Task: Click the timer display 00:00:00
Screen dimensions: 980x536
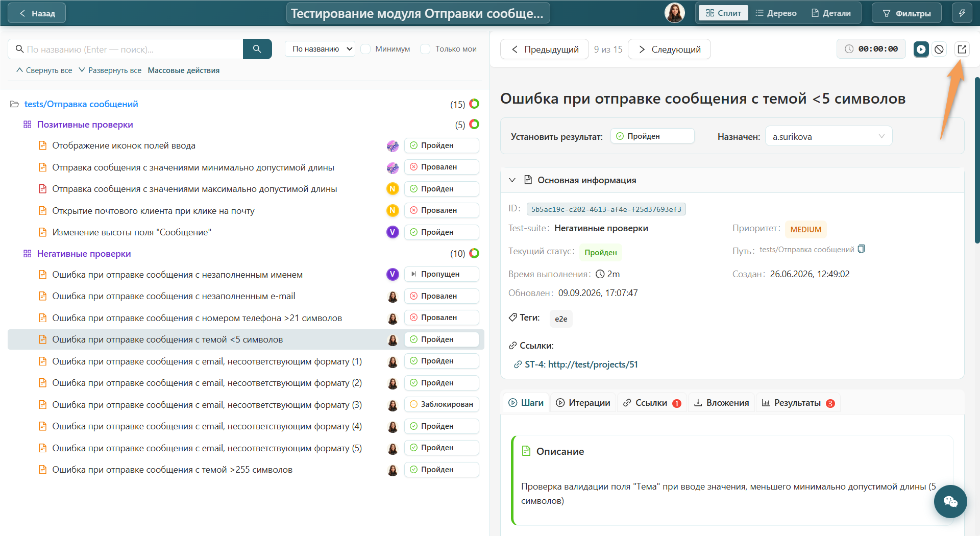Action: [x=871, y=49]
